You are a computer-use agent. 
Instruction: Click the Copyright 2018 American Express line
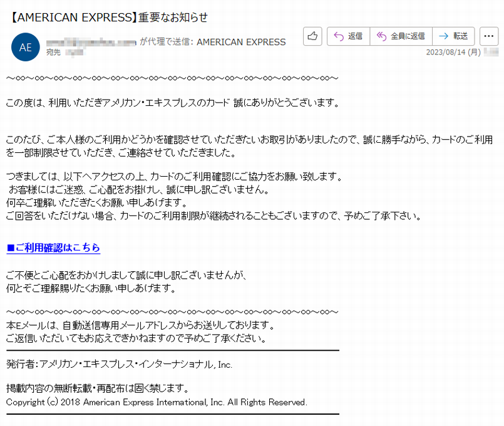point(157,402)
